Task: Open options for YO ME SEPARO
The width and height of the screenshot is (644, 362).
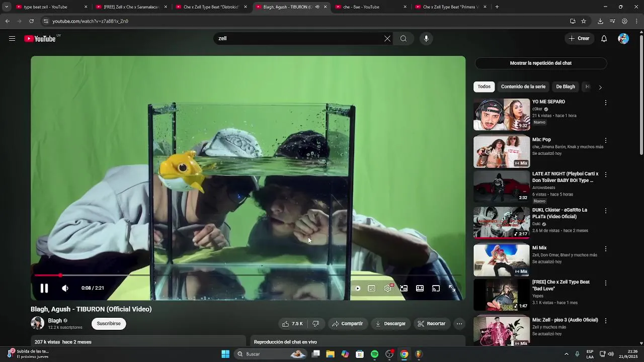Action: tap(606, 103)
